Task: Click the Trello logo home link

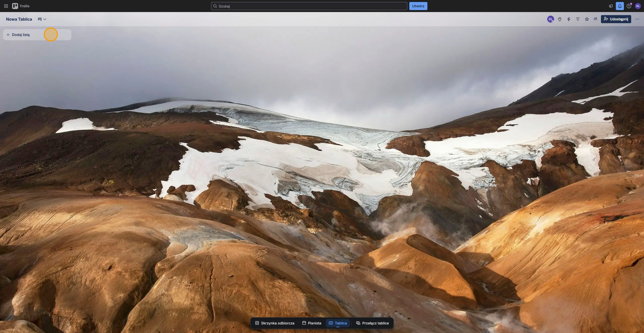Action: 21,6
